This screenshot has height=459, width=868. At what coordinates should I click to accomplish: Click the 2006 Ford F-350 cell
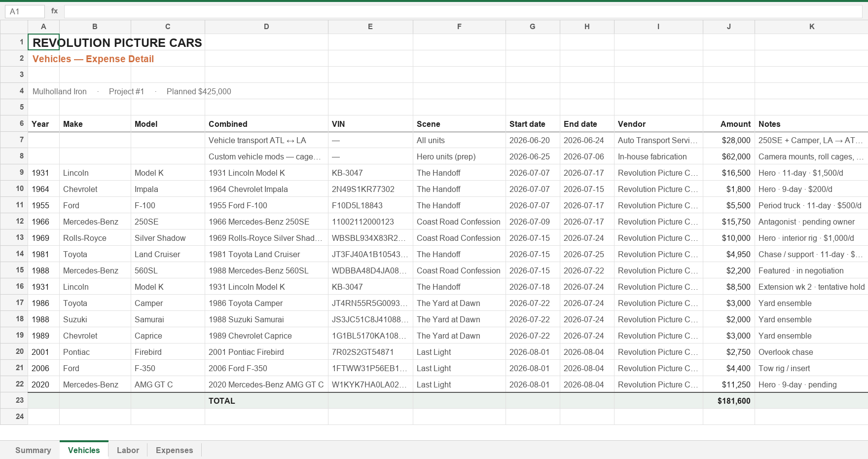tap(266, 368)
